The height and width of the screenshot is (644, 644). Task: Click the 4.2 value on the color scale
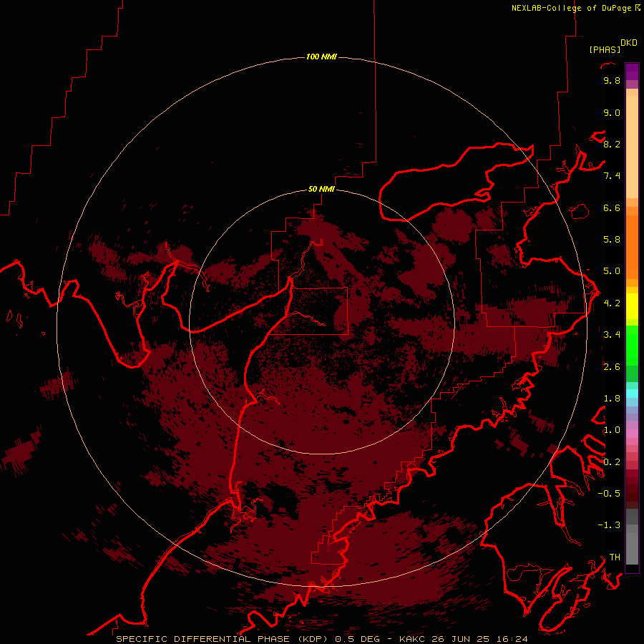(612, 303)
